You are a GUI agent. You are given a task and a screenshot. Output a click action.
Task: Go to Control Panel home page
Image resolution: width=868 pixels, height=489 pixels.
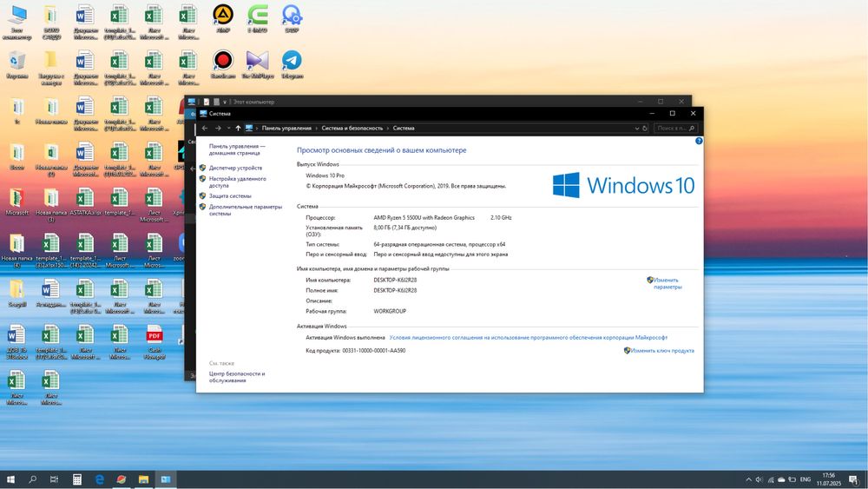click(237, 149)
